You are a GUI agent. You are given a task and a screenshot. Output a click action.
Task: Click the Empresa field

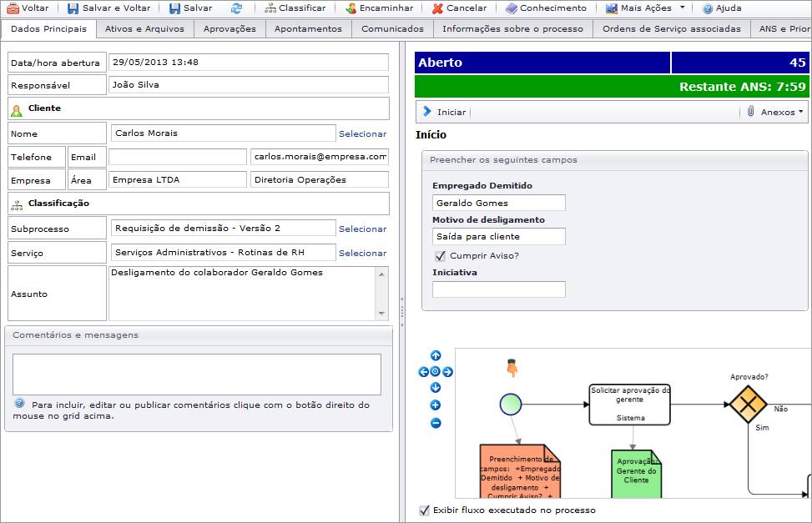[178, 179]
